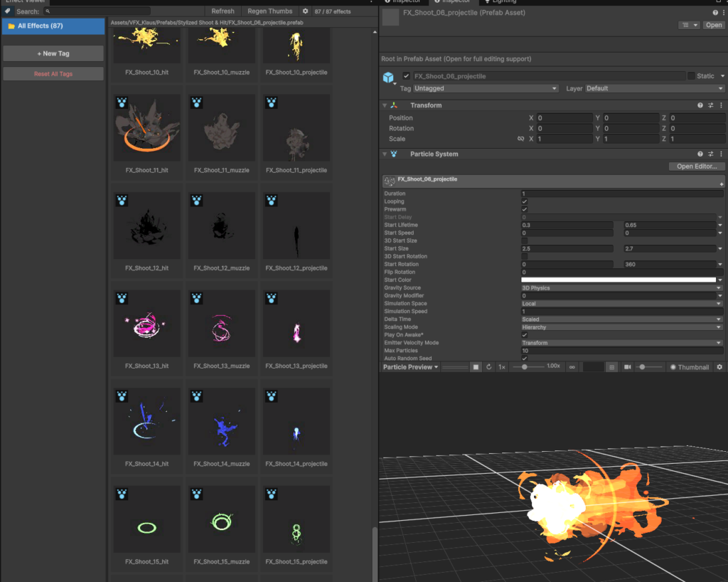Click Transform component help icon
Screen dimensions: 728x582
tap(700, 105)
